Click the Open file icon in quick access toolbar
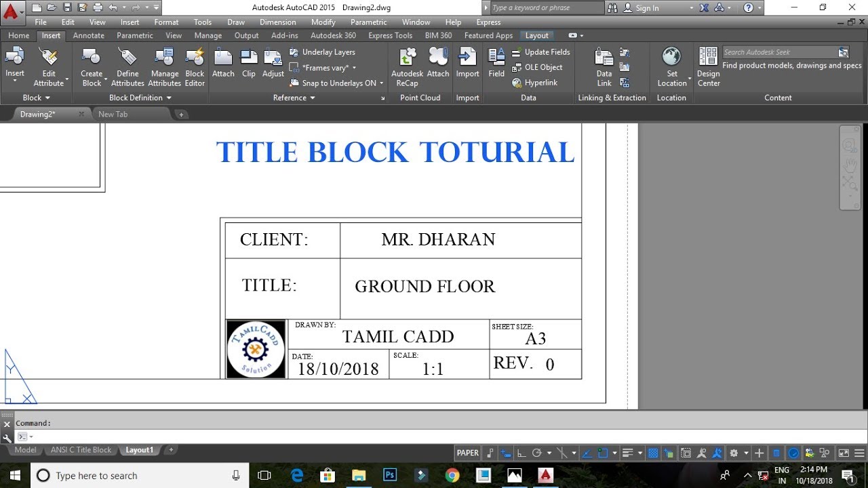The image size is (868, 488). tap(52, 7)
